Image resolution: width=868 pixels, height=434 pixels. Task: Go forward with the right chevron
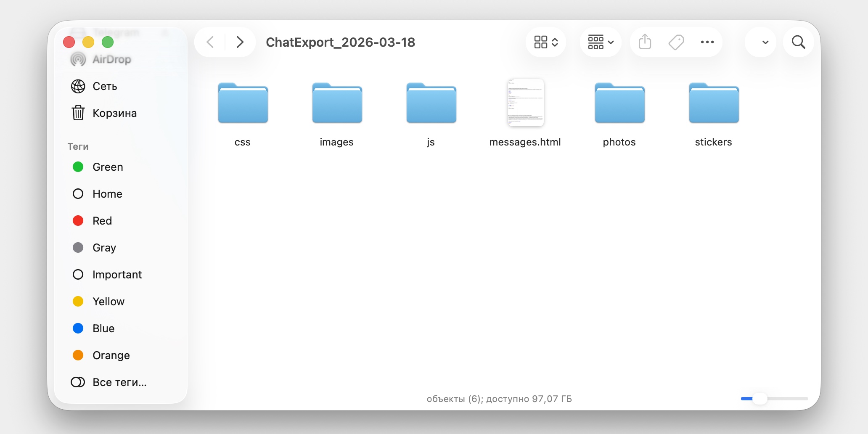[240, 42]
